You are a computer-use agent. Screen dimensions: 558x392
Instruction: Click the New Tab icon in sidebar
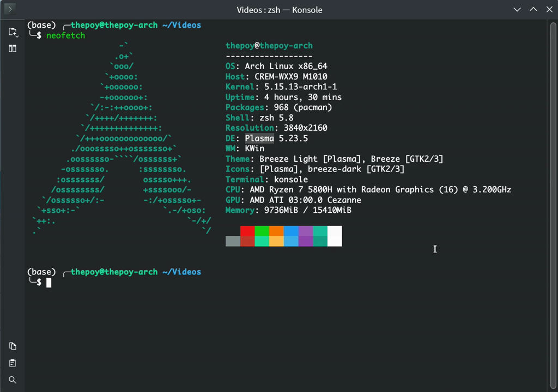[13, 32]
